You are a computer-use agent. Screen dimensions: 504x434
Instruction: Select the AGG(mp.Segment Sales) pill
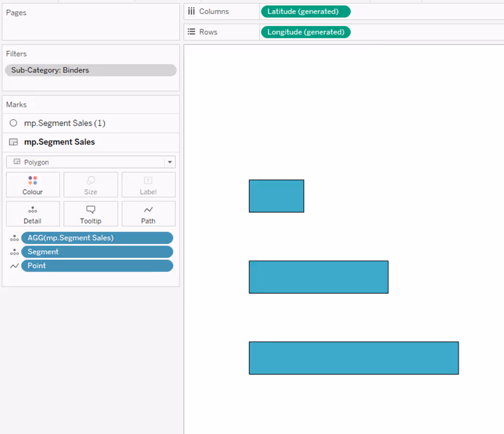97,238
